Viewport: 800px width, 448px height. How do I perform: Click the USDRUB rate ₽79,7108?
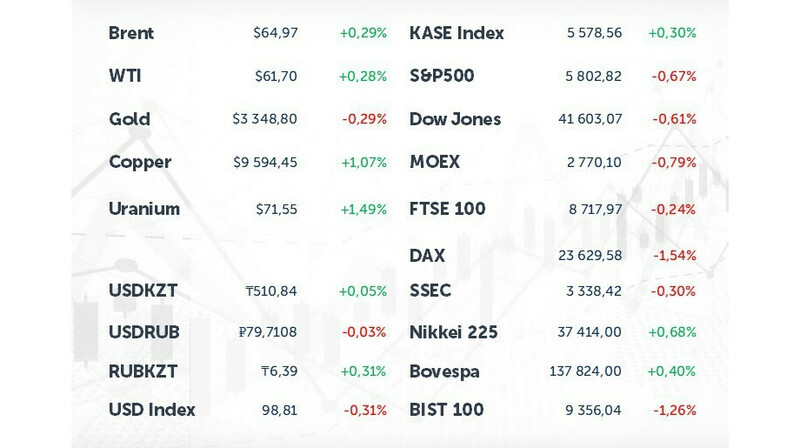[x=268, y=332]
